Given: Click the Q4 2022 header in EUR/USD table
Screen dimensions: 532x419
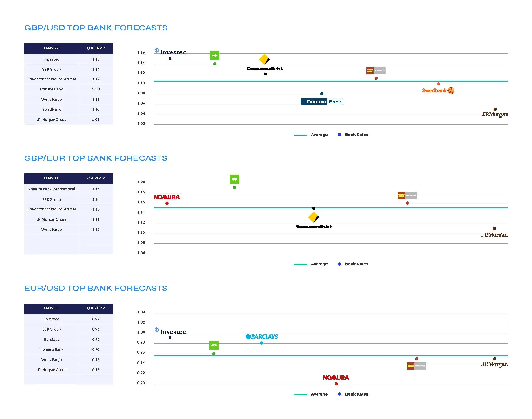Looking at the screenshot, I should tap(96, 308).
